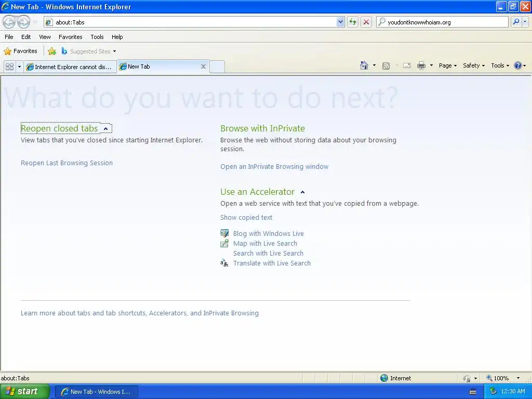The width and height of the screenshot is (532, 399).
Task: Open the tab list dropdown arrow
Action: click(x=19, y=67)
